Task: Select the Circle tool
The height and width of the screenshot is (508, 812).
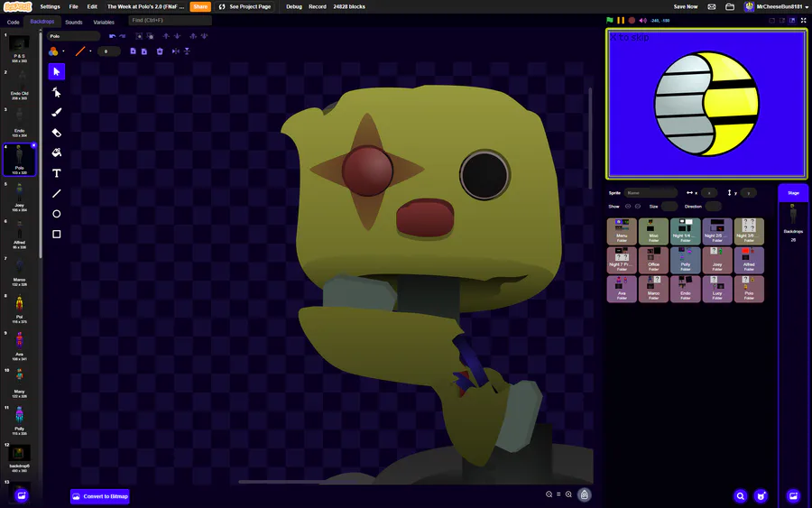Action: pos(57,214)
